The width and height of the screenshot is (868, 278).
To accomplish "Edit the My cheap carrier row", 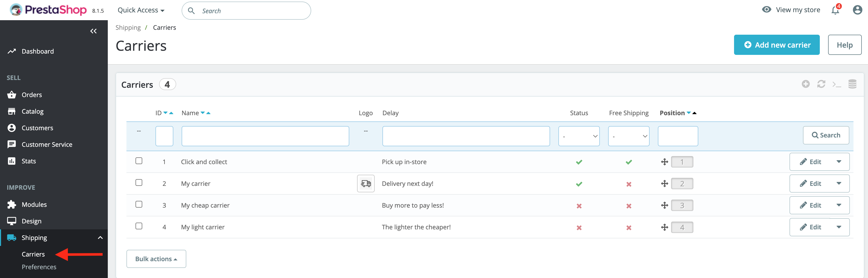I will click(x=810, y=205).
